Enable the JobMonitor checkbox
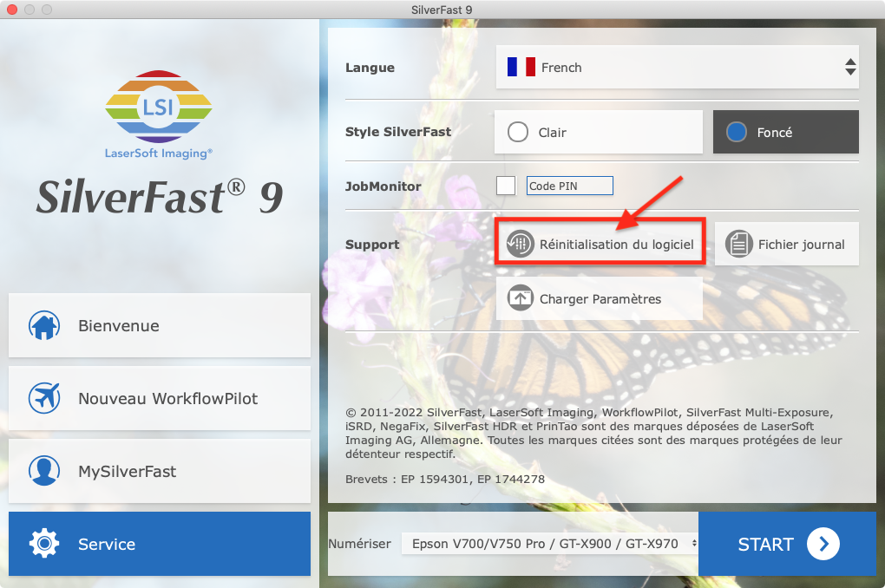Viewport: 885px width, 588px height. pyautogui.click(x=506, y=186)
